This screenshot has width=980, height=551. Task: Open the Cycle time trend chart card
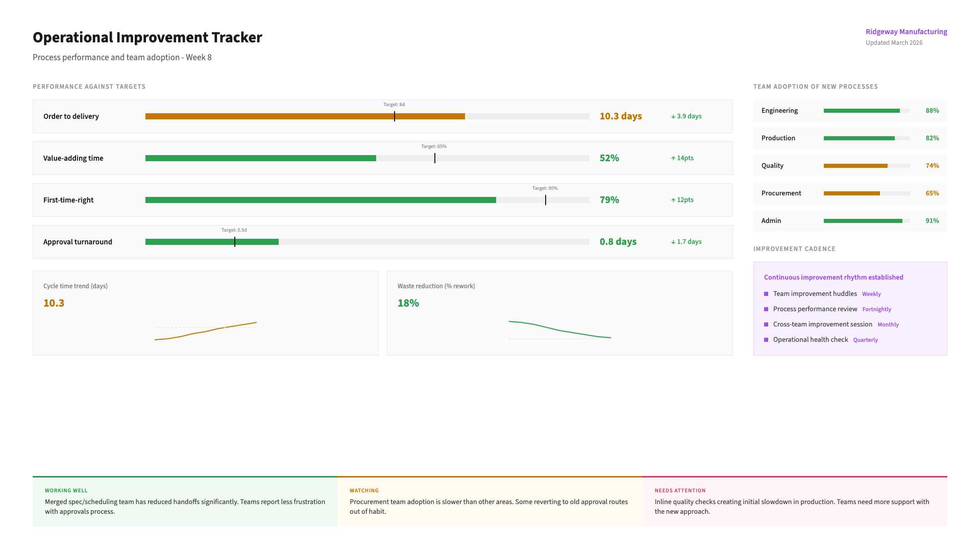(205, 313)
